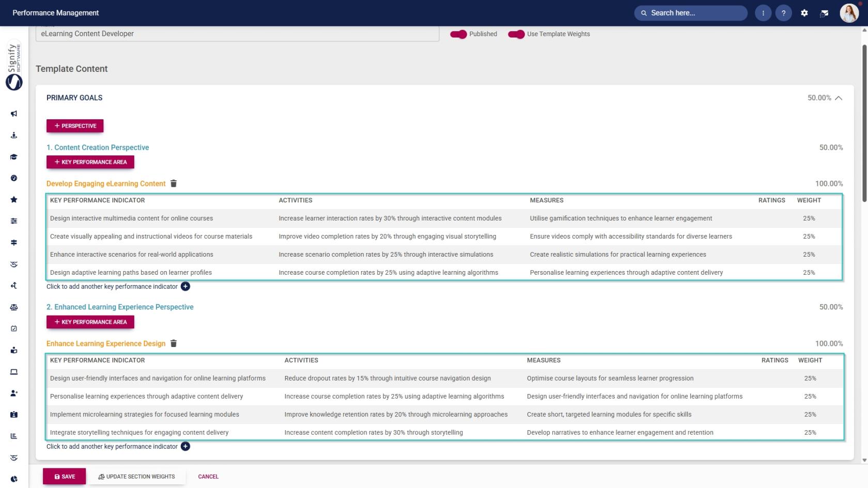Click the vertical scrollbar thumb
This screenshot has height=488, width=868.
point(864,123)
